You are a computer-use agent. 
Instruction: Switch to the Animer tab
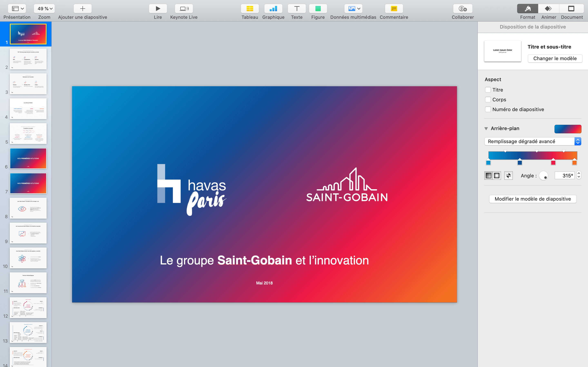548,9
